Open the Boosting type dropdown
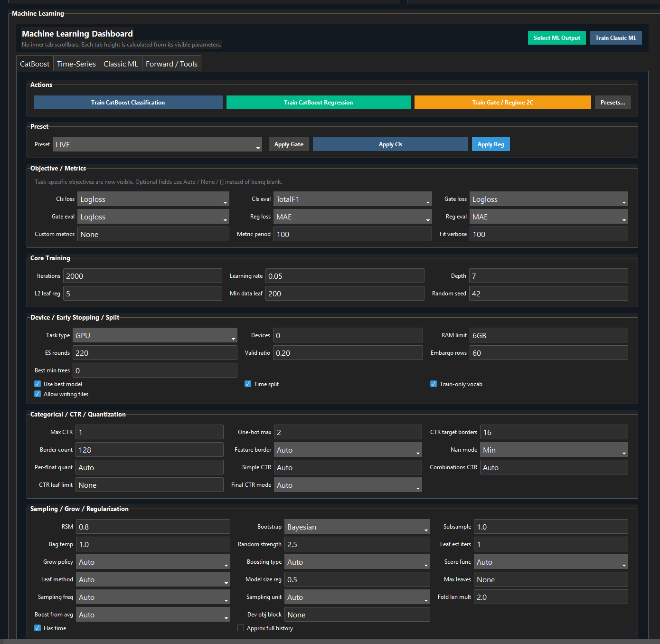This screenshot has width=660, height=644. pyautogui.click(x=357, y=562)
